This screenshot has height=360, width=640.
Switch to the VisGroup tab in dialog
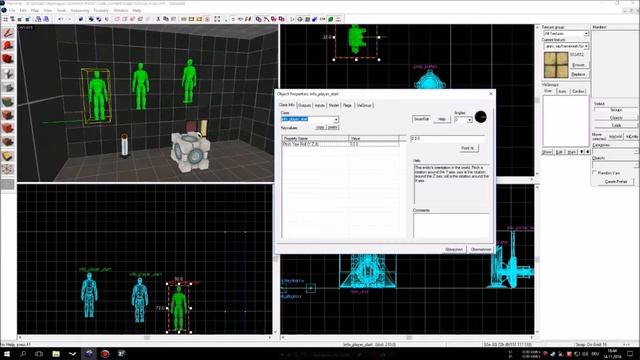click(x=364, y=105)
